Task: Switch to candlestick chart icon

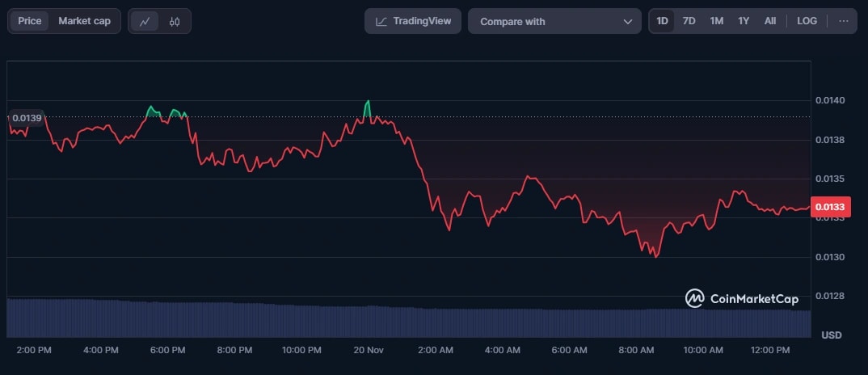Action: (175, 22)
